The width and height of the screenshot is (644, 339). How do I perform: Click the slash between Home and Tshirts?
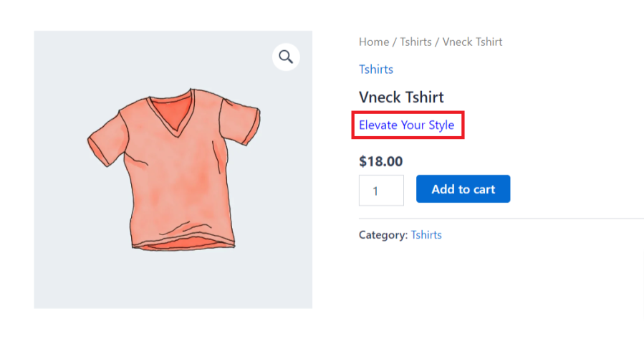[x=395, y=42]
